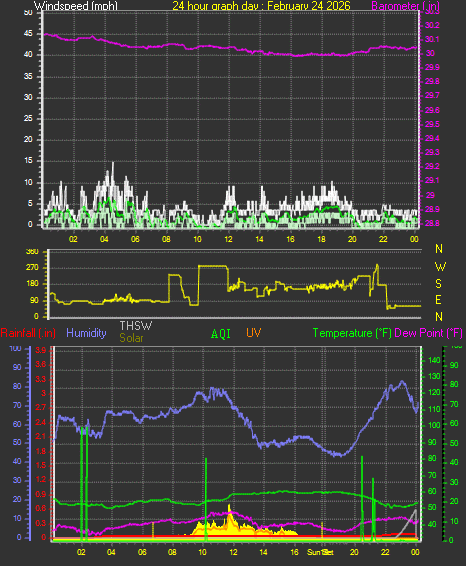Click the 'Dew Point (°F)' legend label
This screenshot has width=466, height=566.
[x=428, y=333]
